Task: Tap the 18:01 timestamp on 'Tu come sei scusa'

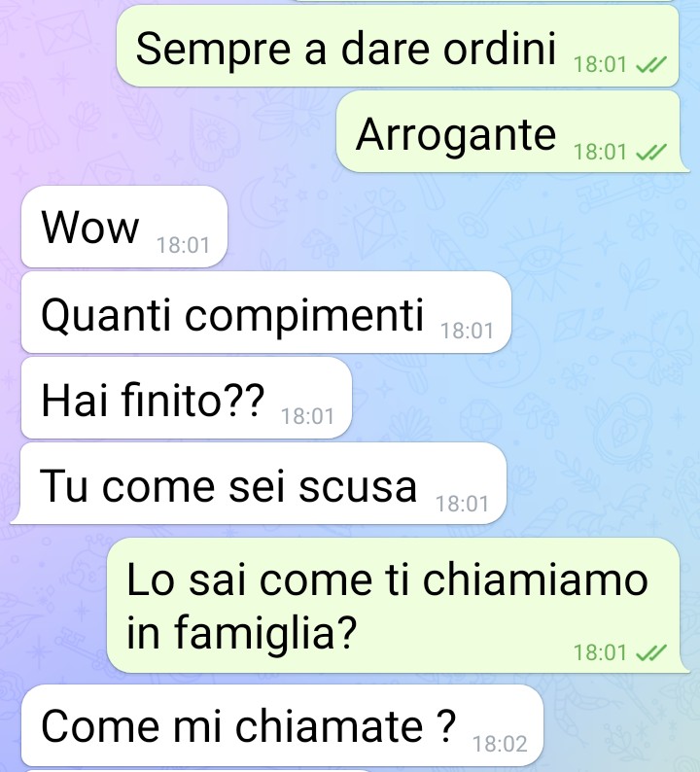Action: pos(462,504)
